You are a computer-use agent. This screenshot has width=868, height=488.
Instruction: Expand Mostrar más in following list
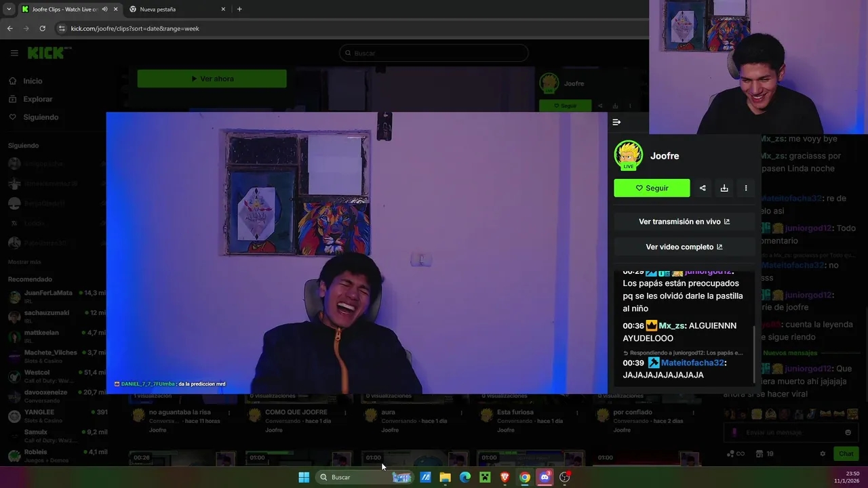pos(24,262)
